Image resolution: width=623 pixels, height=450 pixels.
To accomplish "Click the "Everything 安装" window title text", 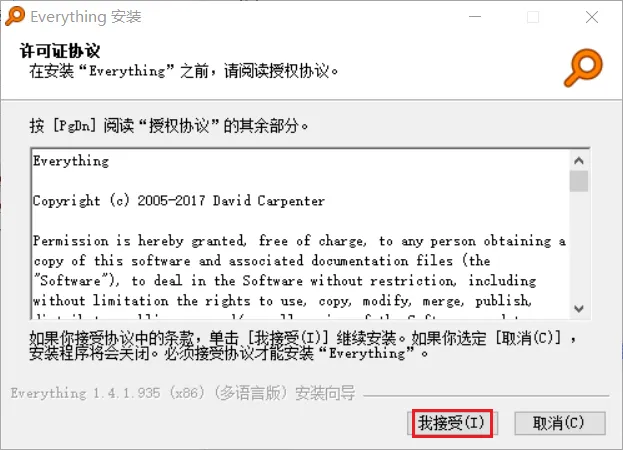I will click(86, 17).
